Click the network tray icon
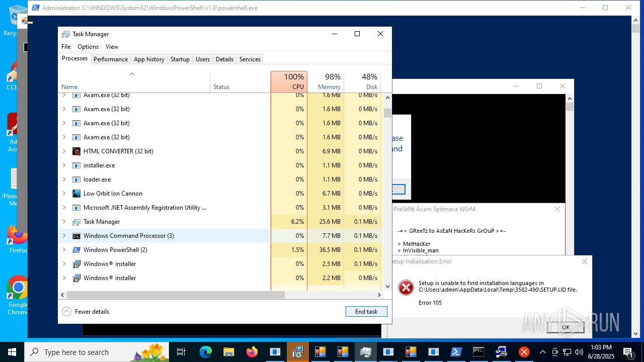Viewport: 644px width, 362px height. (567, 352)
